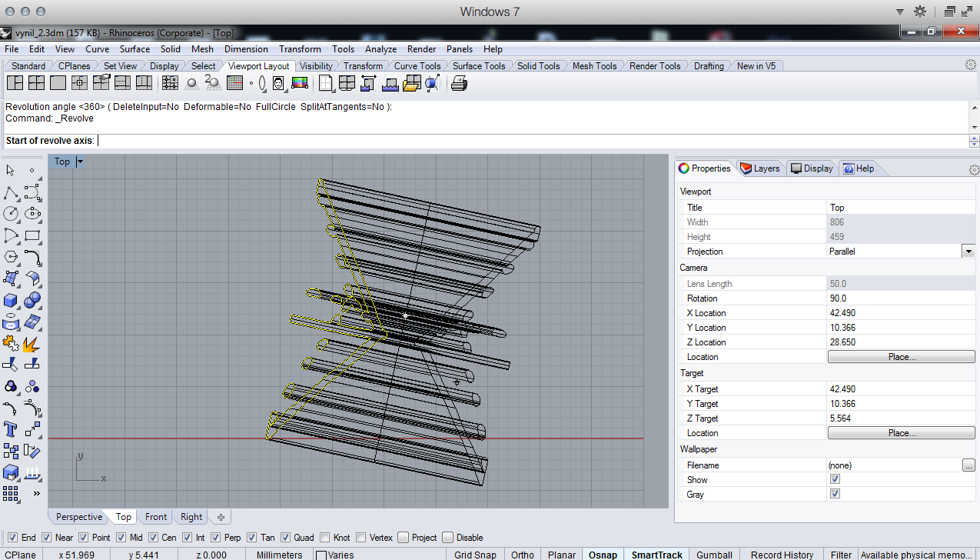Open Windows 7 VM menu dropdown arrow
980x560 pixels.
point(900,12)
